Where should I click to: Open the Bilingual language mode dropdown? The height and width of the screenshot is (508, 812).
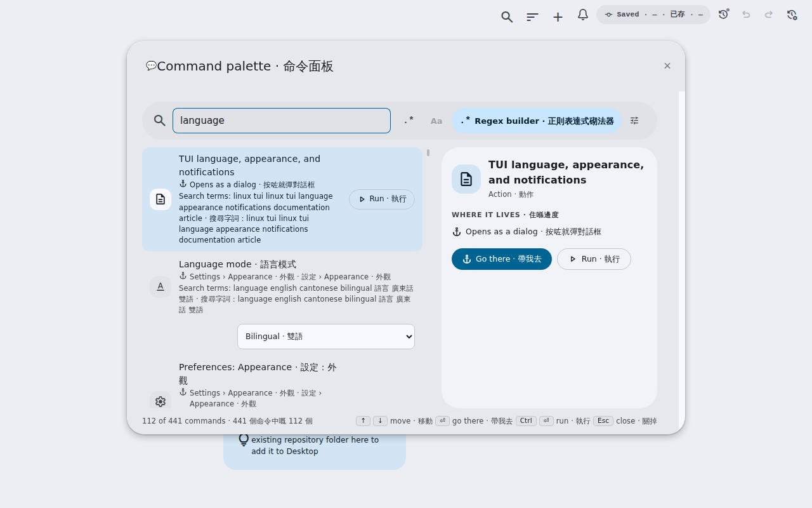pyautogui.click(x=326, y=337)
